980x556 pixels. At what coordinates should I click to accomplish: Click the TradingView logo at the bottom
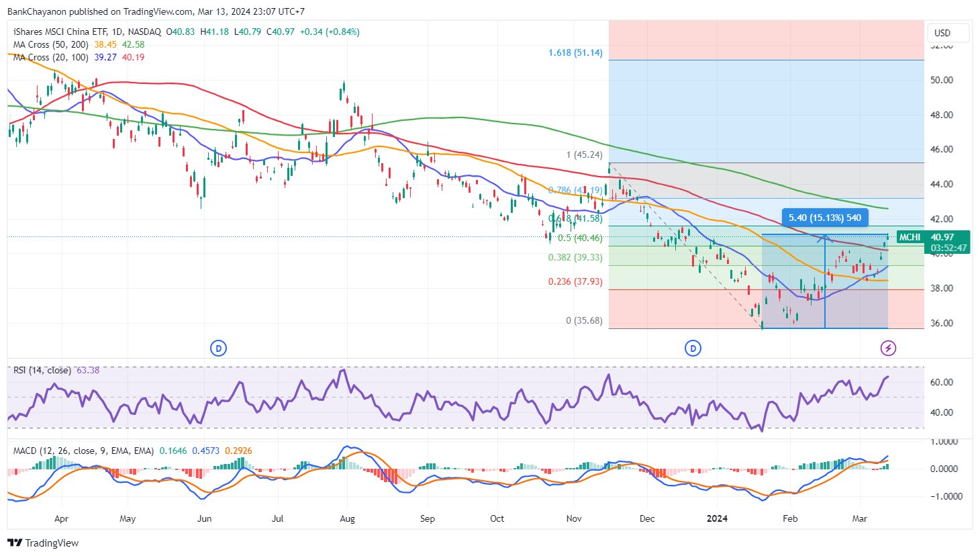coord(43,543)
